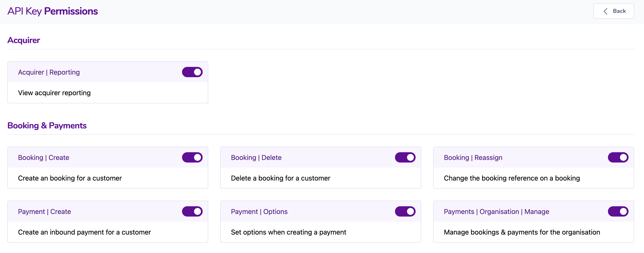Click 'Change the booking reference on a booking'

tap(512, 178)
